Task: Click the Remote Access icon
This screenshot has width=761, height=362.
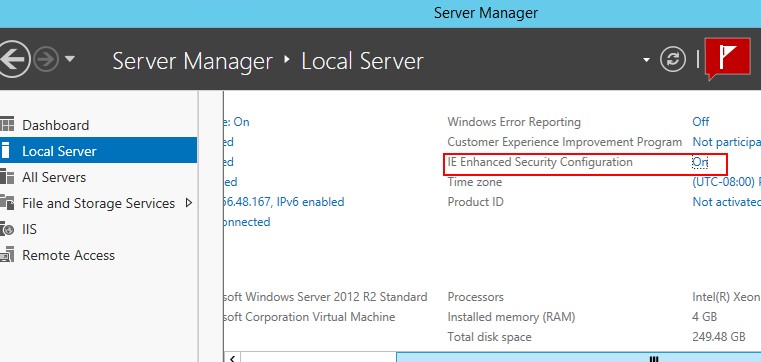Action: pos(7,255)
